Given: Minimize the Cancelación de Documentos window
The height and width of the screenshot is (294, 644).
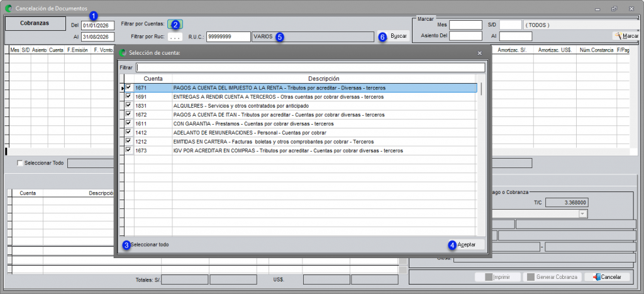Looking at the screenshot, I should click(597, 8).
